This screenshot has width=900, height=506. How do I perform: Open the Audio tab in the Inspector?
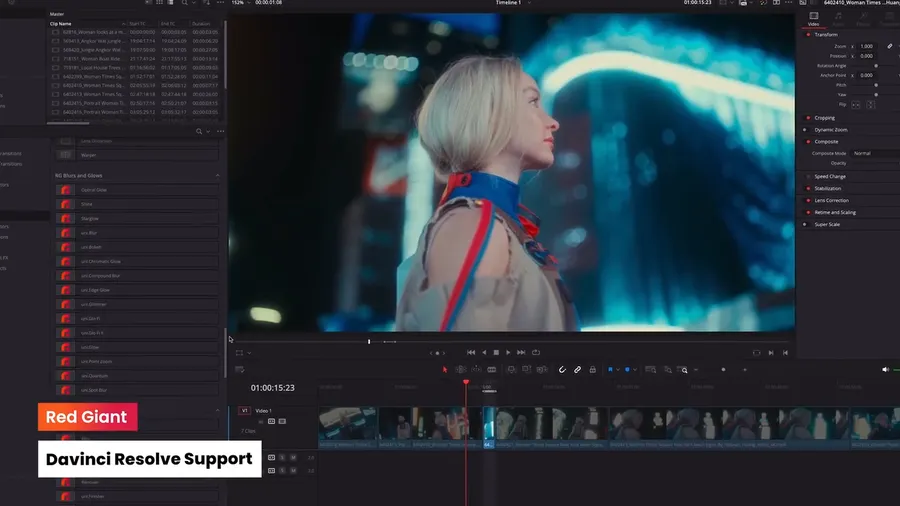[838, 18]
